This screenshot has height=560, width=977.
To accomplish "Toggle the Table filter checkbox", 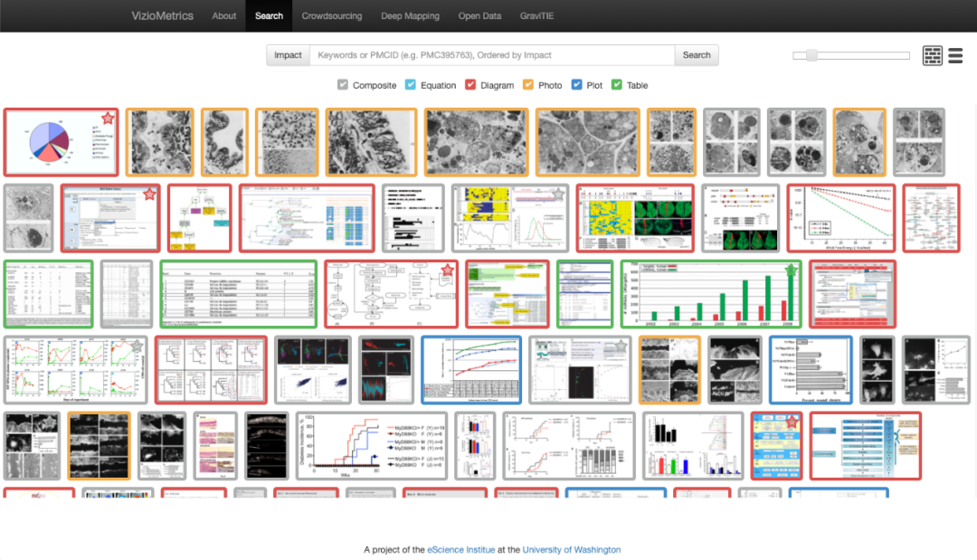I will pos(616,85).
